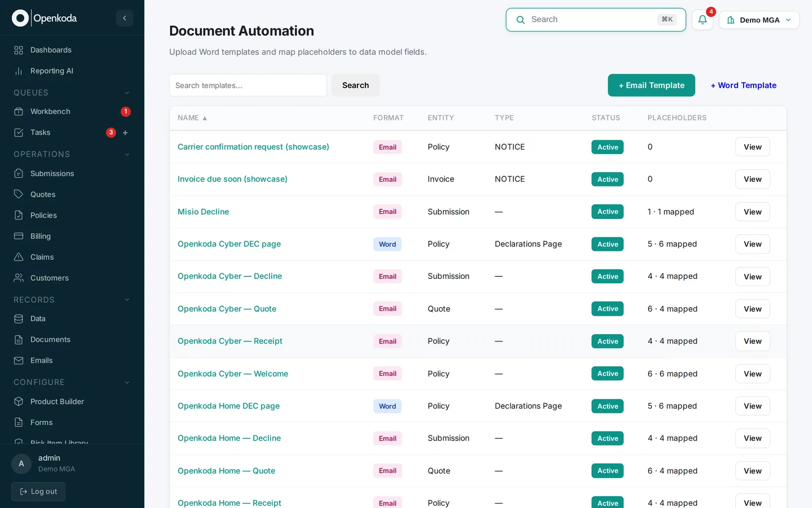The width and height of the screenshot is (812, 508).
Task: Click '6 · 4 mapped' in Openkoda Home — Quote row
Action: coord(672,471)
